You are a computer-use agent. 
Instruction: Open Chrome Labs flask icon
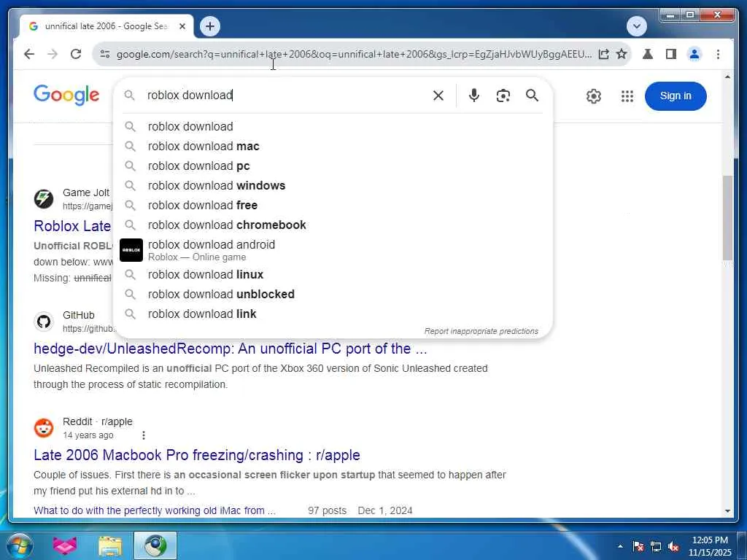(648, 54)
